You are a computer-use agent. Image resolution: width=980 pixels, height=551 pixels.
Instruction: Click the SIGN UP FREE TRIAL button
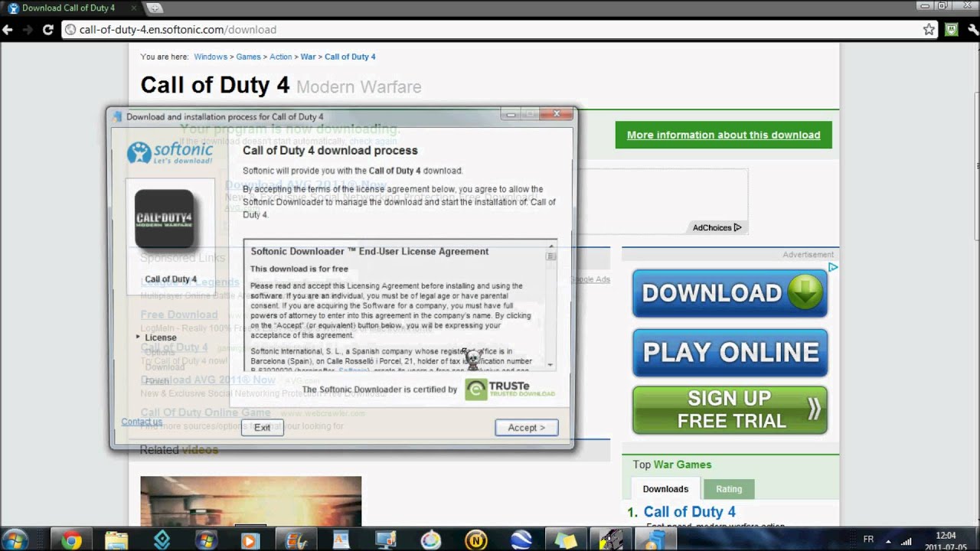(x=730, y=410)
